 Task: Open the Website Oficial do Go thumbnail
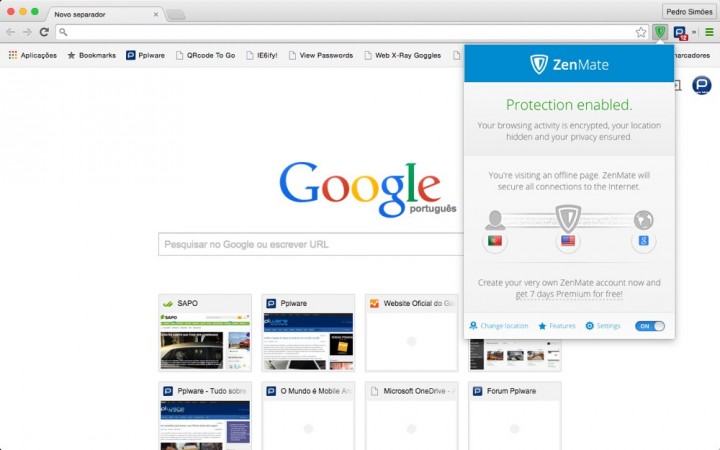tap(411, 332)
